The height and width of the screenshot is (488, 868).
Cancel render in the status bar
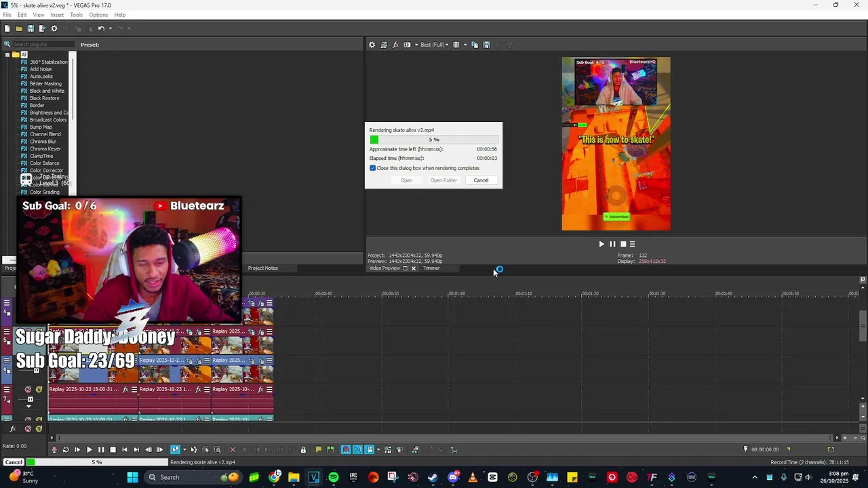click(x=14, y=462)
